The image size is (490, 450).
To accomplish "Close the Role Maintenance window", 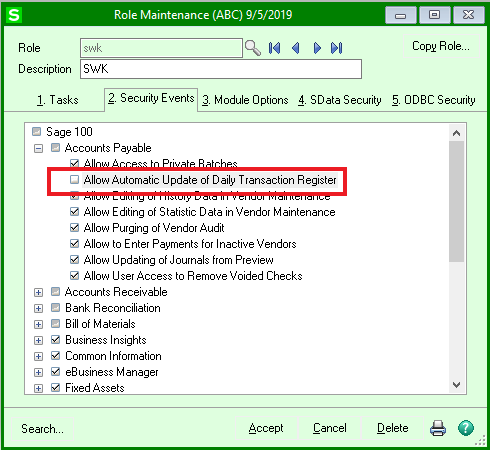I will point(468,15).
